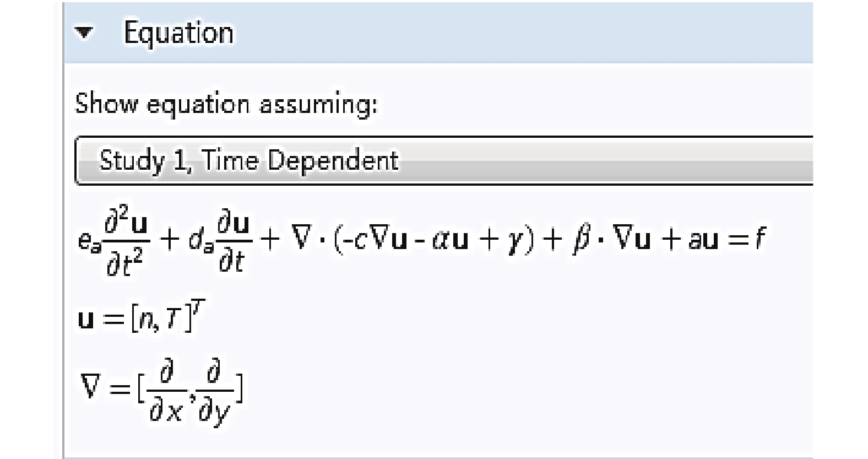
Task: Open the Study 1, Time Dependent dropdown
Action: tap(444, 160)
